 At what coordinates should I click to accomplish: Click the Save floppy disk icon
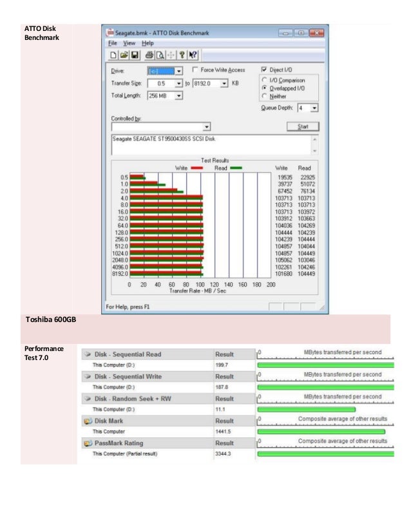(x=135, y=55)
